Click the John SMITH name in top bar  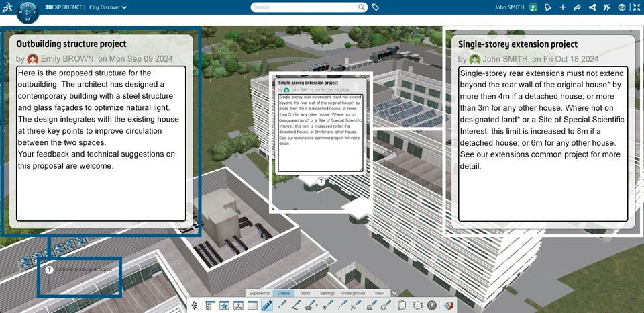[x=510, y=7]
